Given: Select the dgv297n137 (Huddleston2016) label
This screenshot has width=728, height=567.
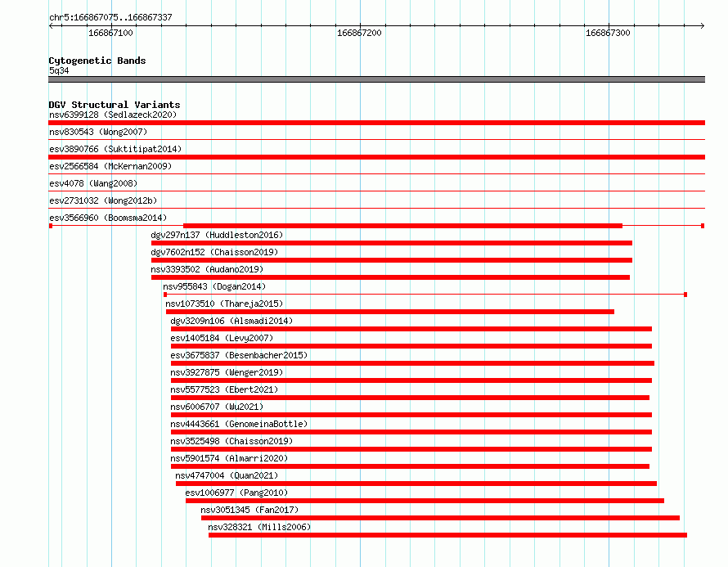Looking at the screenshot, I should [217, 235].
